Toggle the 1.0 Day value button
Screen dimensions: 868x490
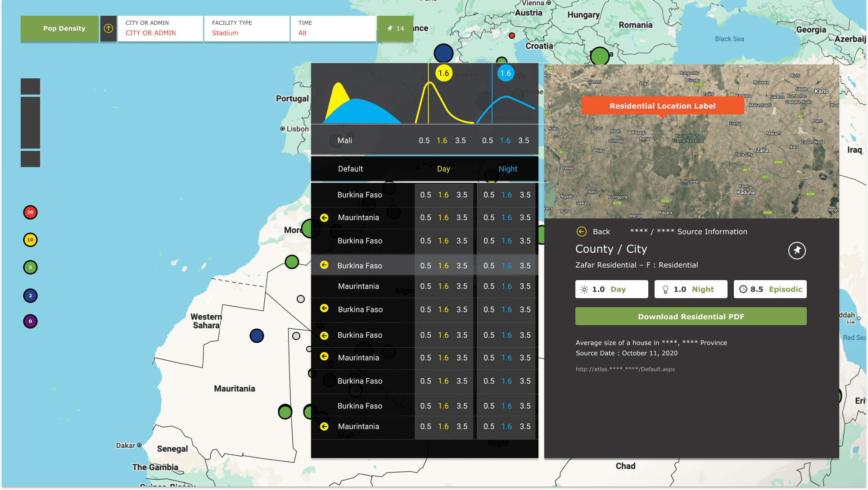click(611, 289)
